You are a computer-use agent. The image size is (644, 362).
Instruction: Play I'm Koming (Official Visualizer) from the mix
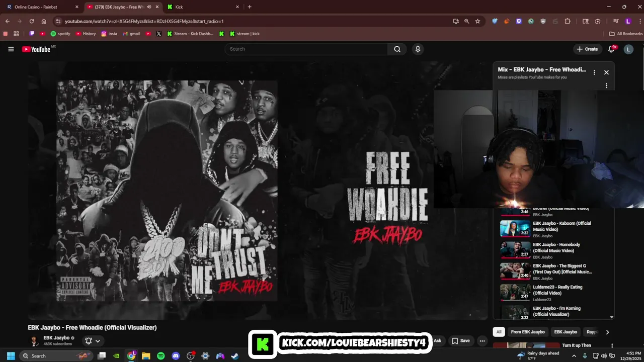pos(547,313)
